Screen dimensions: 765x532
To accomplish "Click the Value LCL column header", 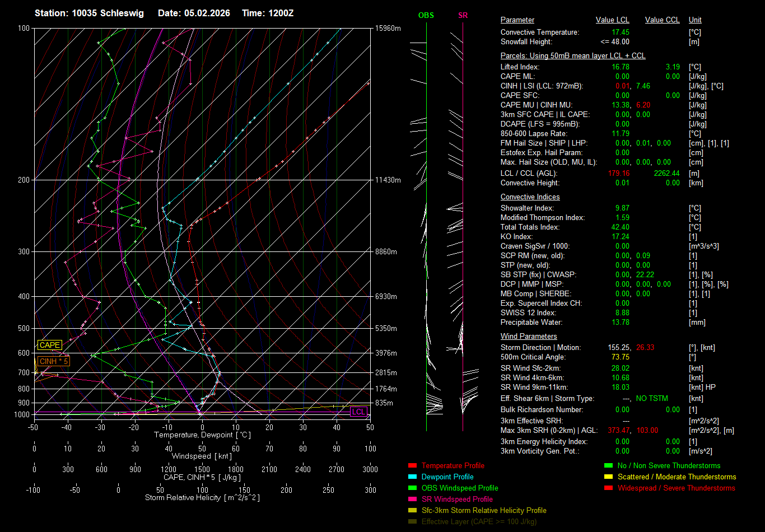I will 612,20.
